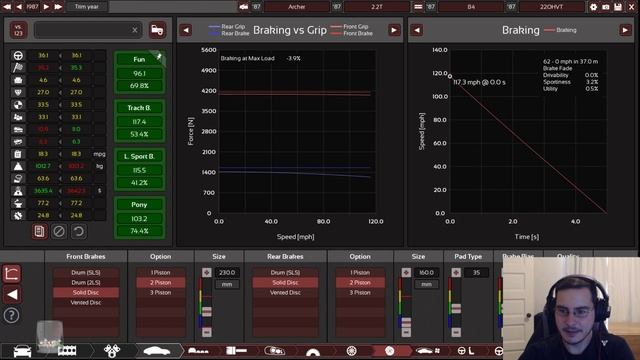Choose 1 Piston front brake option
Image resolution: width=640 pixels, height=360 pixels.
(x=160, y=272)
